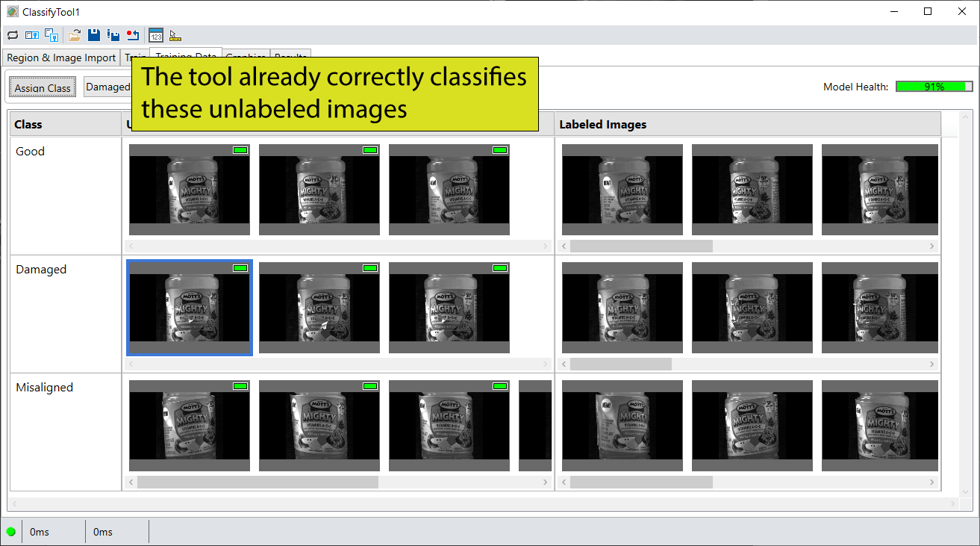Click the Model Health progress bar
The image size is (980, 546).
point(933,86)
